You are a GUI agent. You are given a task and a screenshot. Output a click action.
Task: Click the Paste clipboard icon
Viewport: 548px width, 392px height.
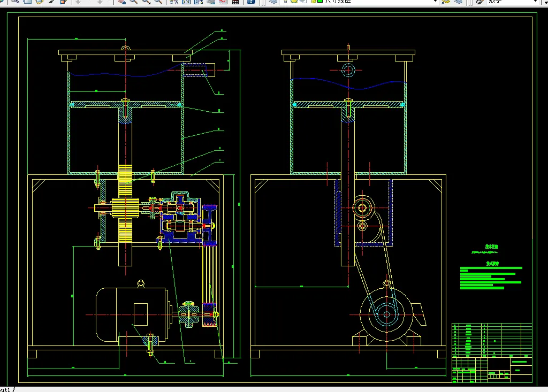click(40, 2)
